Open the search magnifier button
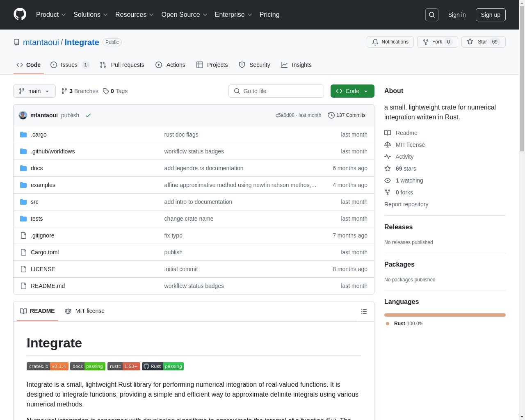The height and width of the screenshot is (420, 525). pyautogui.click(x=432, y=15)
